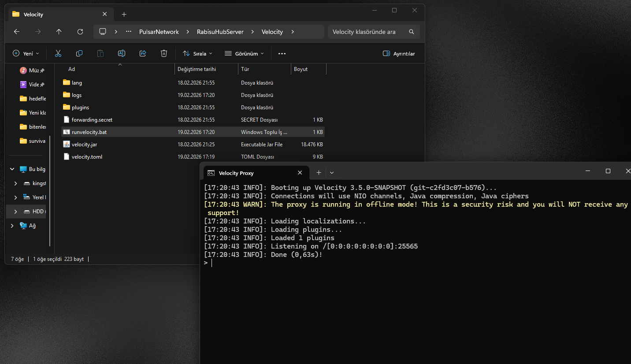Click the Copy icon in toolbar

click(x=79, y=53)
